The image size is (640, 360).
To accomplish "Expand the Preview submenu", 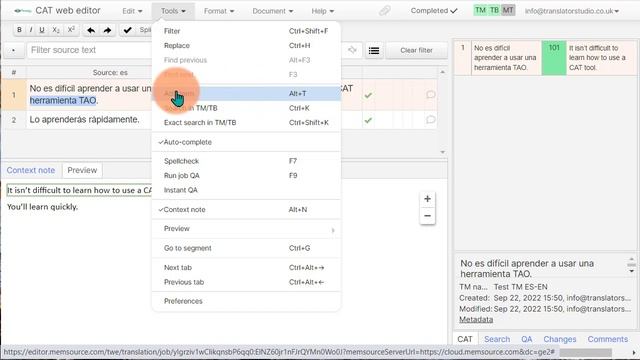I will (x=246, y=229).
